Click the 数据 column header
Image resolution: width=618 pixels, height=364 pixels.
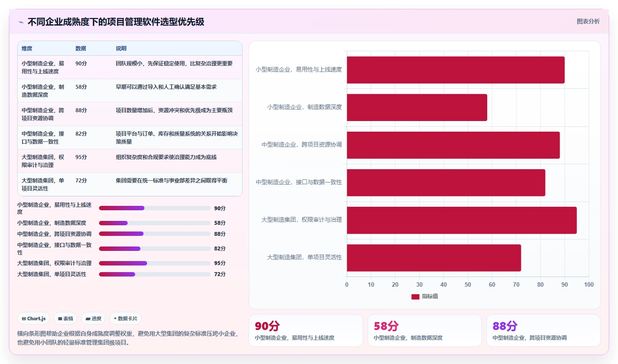tap(81, 49)
